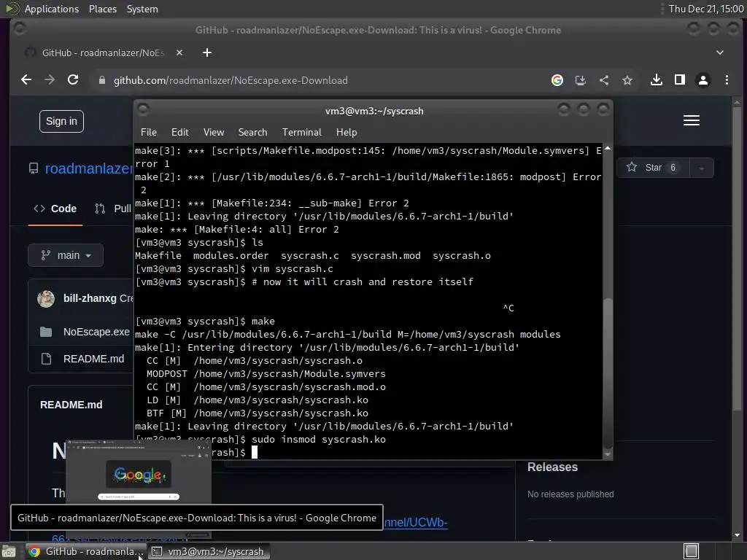Open Chrome downloads

pos(657,80)
